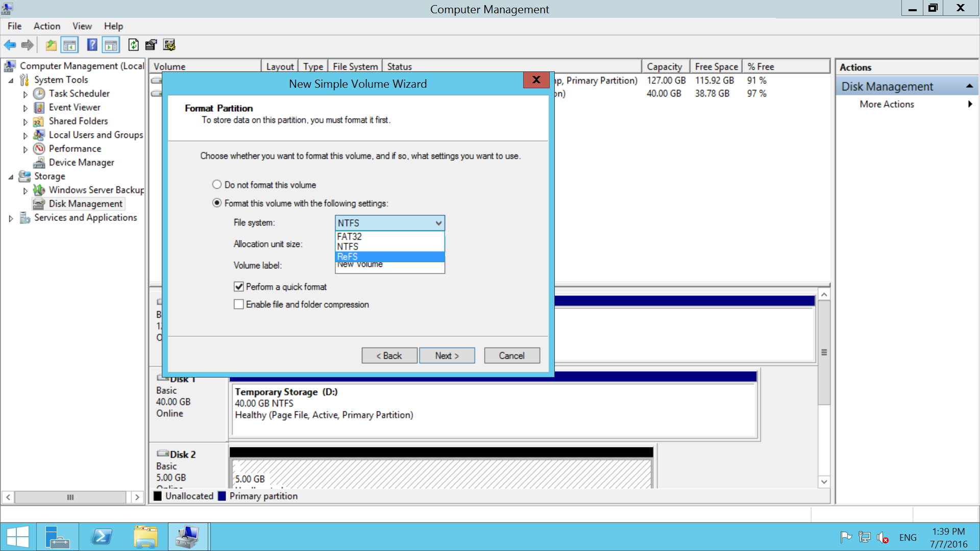The width and height of the screenshot is (980, 551).
Task: Select the Storage tree node
Action: [50, 176]
